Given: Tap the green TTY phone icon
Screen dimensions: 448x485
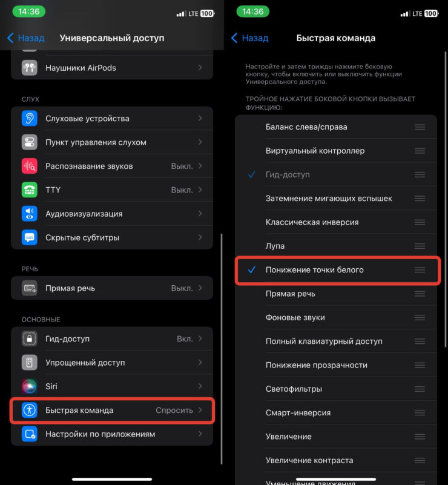Looking at the screenshot, I should coord(30,190).
